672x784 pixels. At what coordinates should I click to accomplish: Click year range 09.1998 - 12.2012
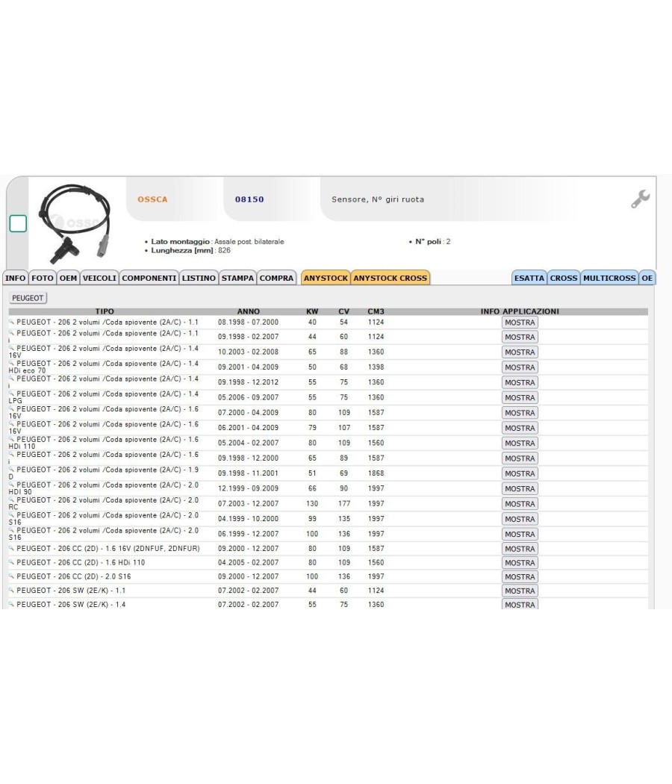click(249, 382)
